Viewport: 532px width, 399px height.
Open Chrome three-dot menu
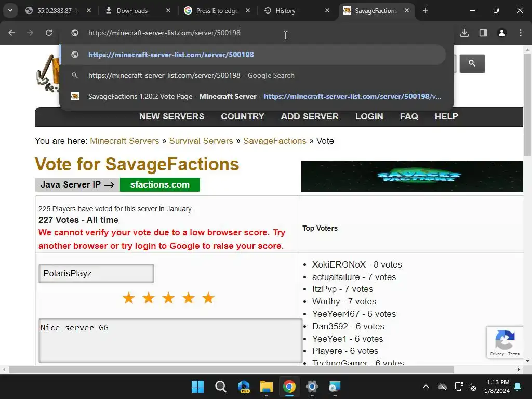pos(521,33)
